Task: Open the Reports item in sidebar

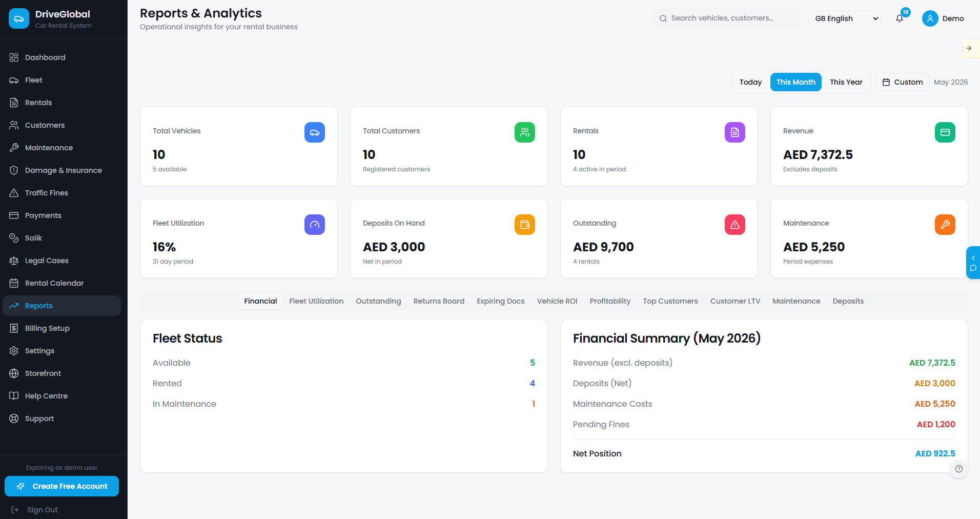Action: (62, 306)
